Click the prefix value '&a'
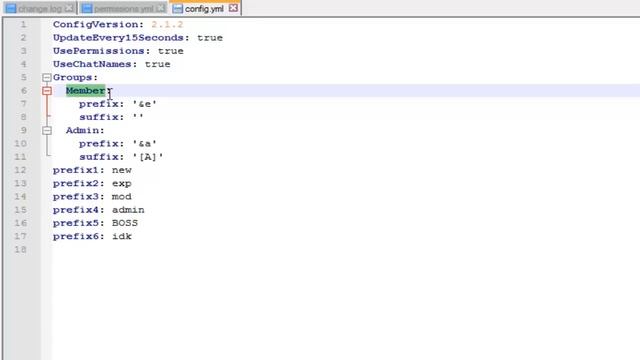The height and width of the screenshot is (360, 640). [x=144, y=144]
